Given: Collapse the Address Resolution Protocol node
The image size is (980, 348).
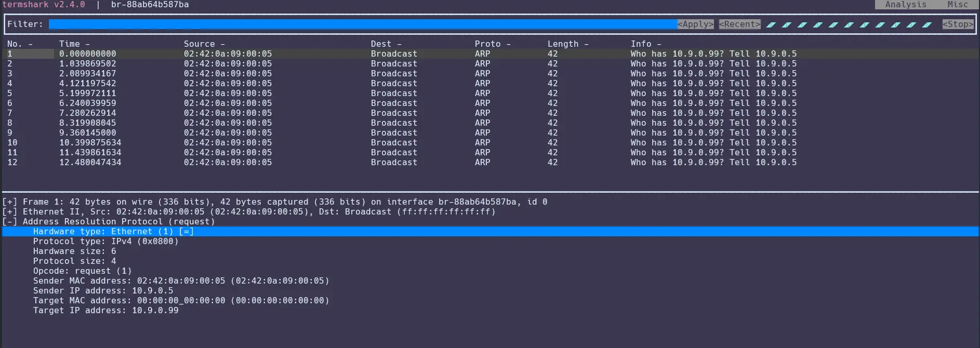Looking at the screenshot, I should coord(9,222).
